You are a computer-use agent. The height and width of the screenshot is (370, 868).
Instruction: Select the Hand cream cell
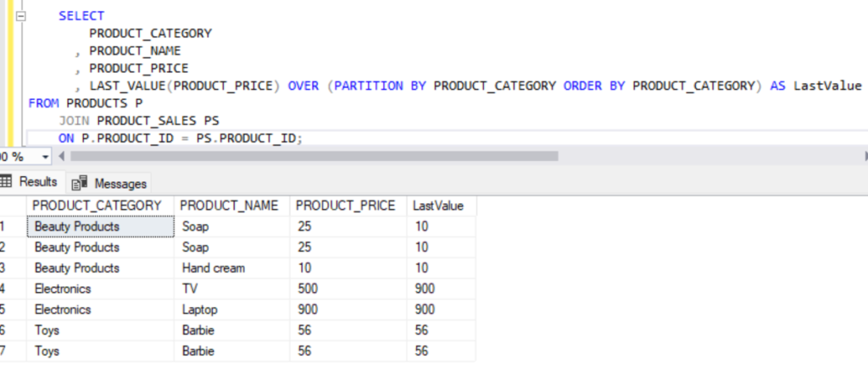tap(214, 268)
